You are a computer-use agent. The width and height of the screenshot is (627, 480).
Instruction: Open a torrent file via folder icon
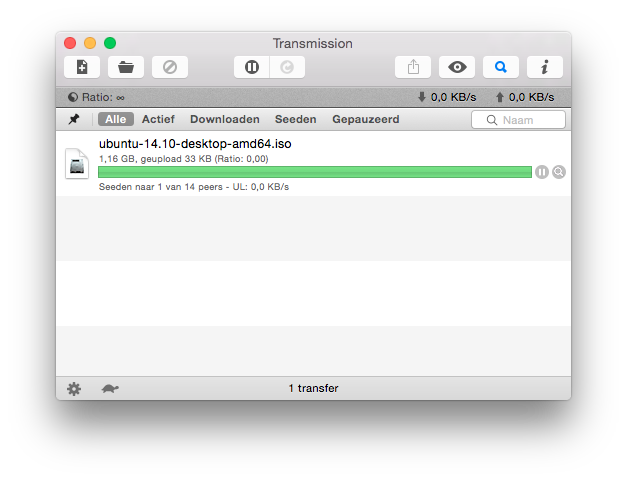(126, 67)
